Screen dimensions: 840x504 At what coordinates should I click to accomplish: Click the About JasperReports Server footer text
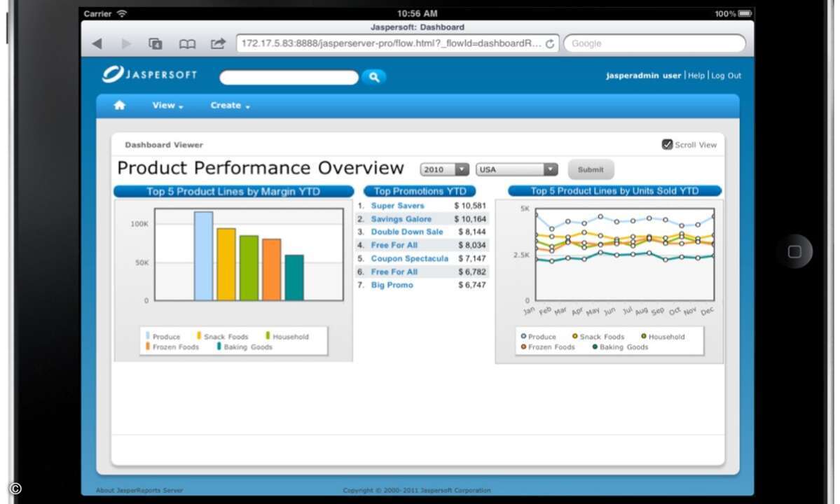click(x=139, y=490)
